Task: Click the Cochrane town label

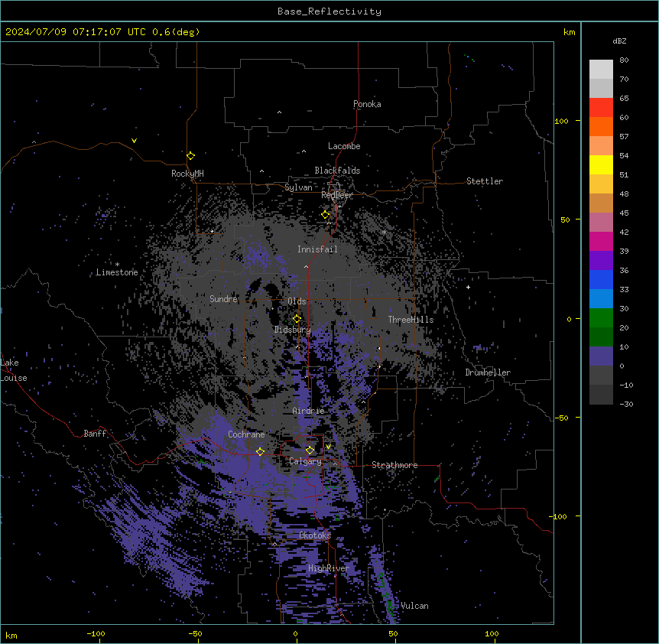Action: tap(246, 434)
